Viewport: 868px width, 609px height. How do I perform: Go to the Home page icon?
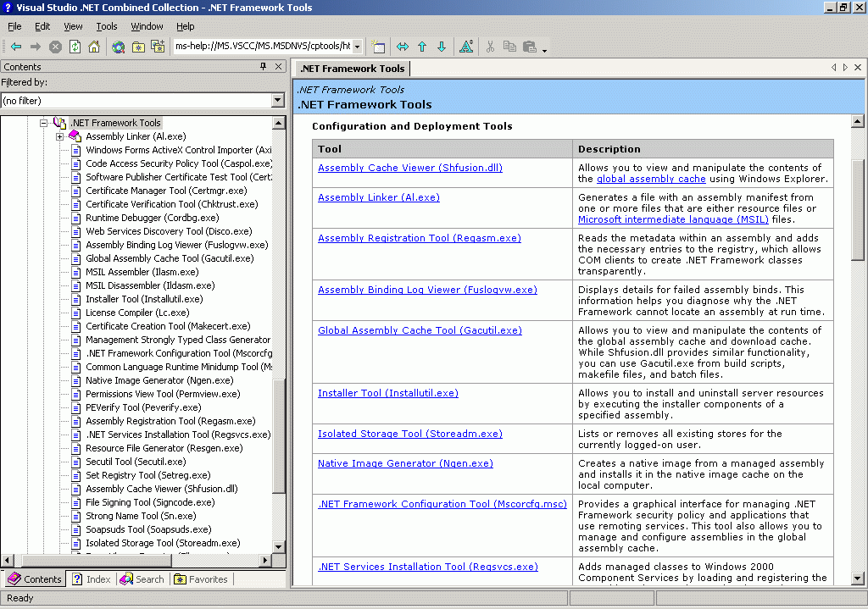click(x=94, y=47)
